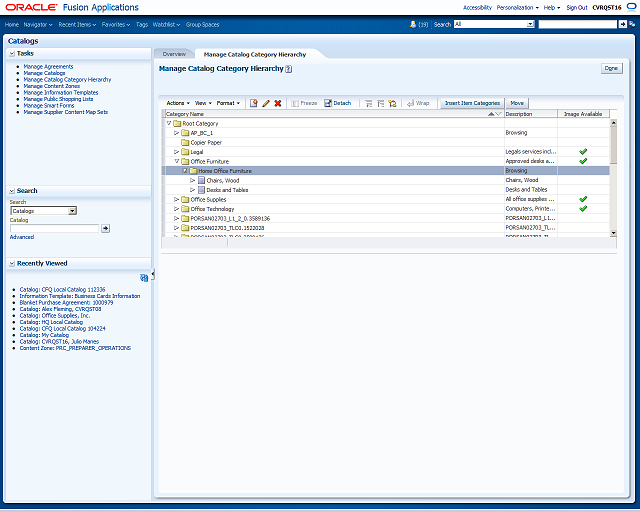Click the Insert Item Categories button
Viewport: 640px width, 512px height.
pyautogui.click(x=472, y=103)
